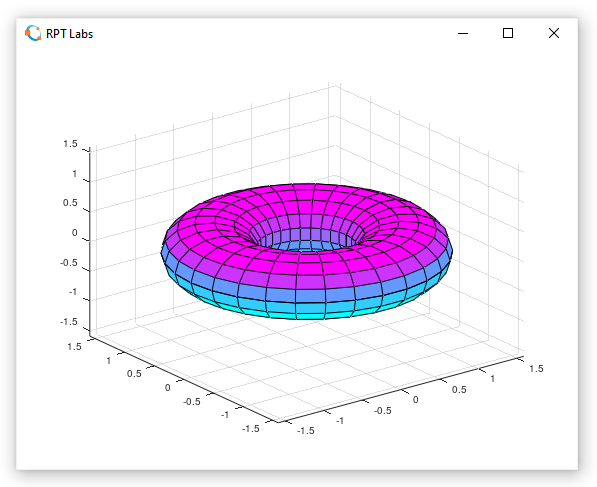Click the 0 label on bottom-left axis

point(168,388)
